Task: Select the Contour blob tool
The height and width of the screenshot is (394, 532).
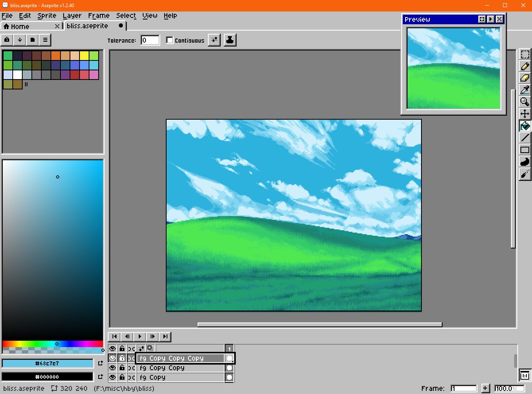Action: pyautogui.click(x=525, y=162)
